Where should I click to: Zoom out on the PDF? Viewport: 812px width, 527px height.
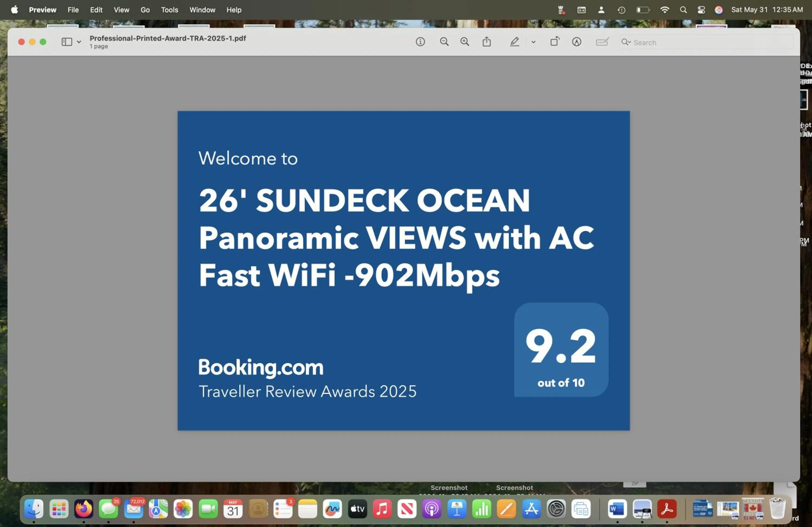[444, 42]
